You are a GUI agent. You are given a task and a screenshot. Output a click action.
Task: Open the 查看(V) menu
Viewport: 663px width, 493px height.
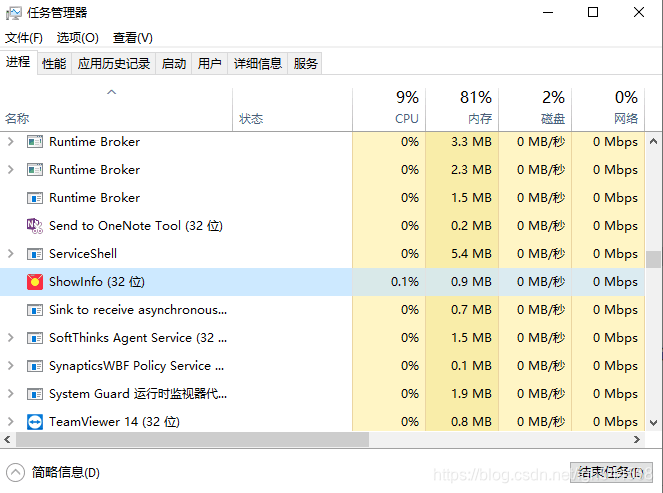click(x=132, y=38)
